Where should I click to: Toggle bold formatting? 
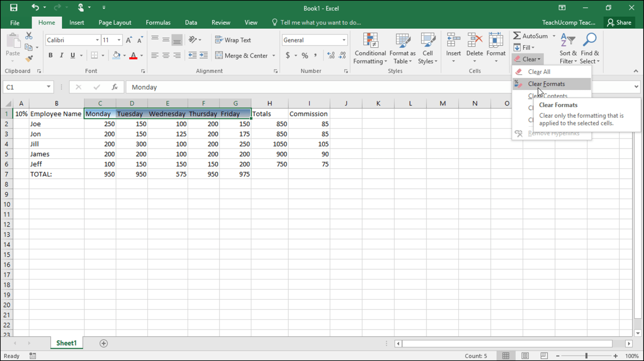point(51,55)
